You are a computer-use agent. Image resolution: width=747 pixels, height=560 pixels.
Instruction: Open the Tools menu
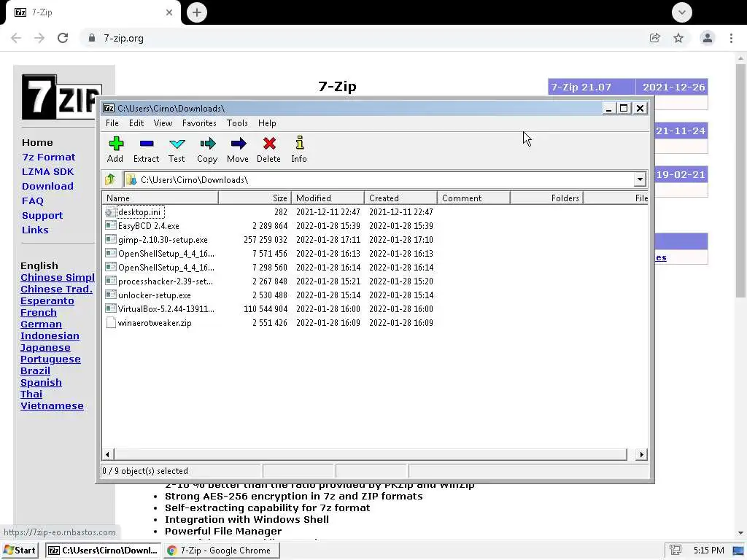point(237,122)
